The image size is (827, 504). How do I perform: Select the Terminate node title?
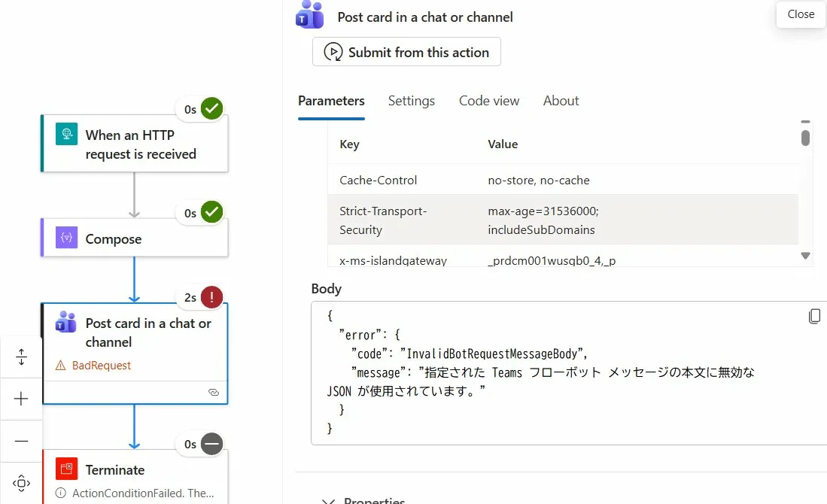(115, 469)
